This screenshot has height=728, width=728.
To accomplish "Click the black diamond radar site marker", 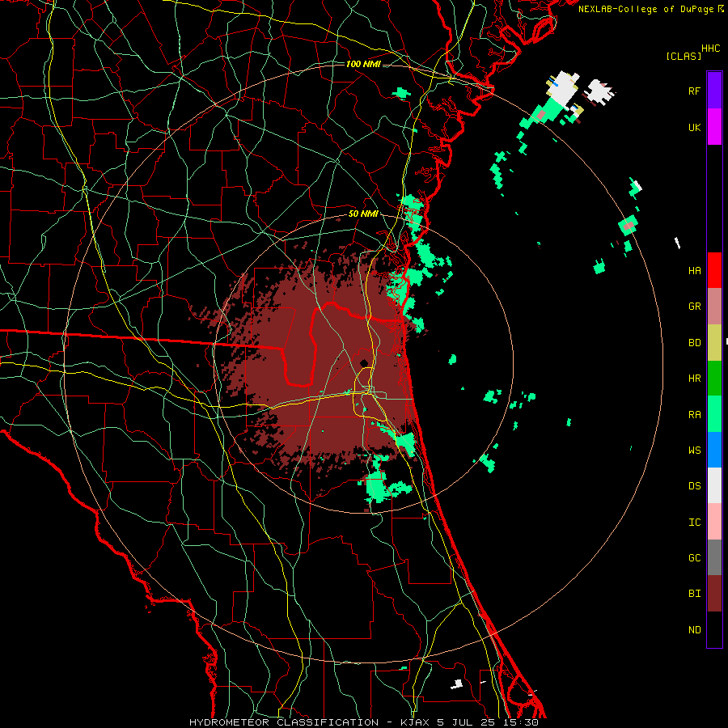I will point(364,363).
